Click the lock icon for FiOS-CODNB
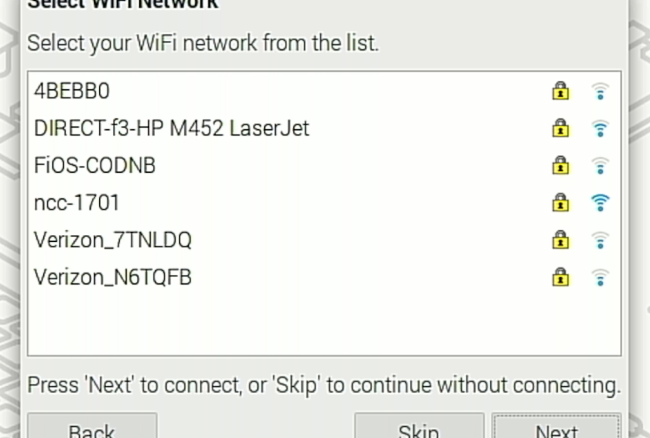 (x=560, y=165)
